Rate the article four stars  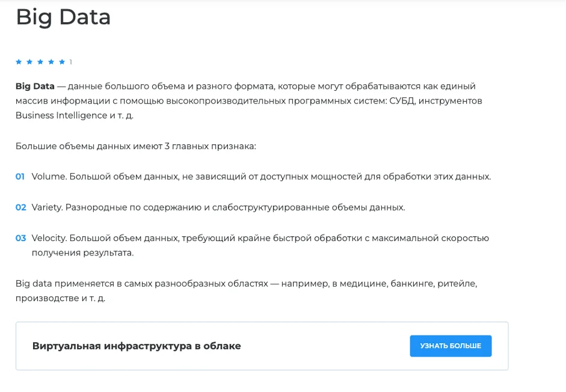click(x=51, y=62)
